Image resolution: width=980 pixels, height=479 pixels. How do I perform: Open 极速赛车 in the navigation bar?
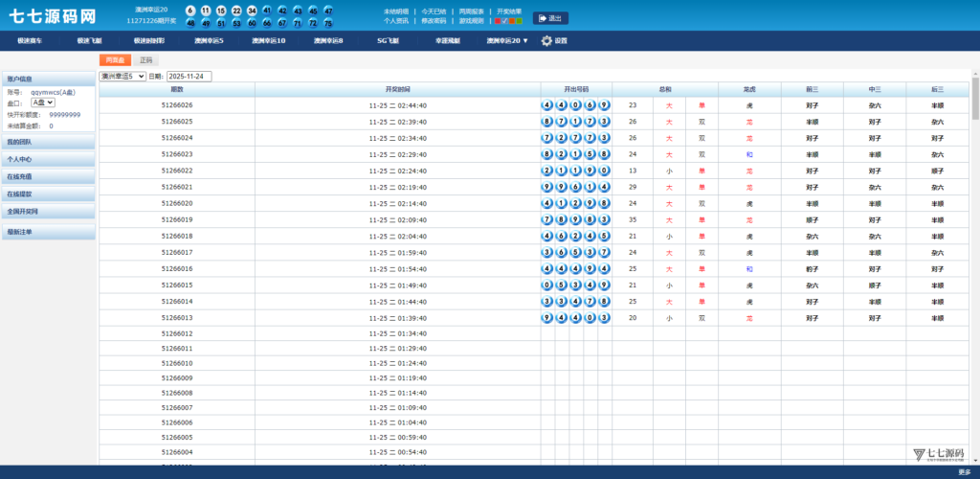tap(30, 41)
